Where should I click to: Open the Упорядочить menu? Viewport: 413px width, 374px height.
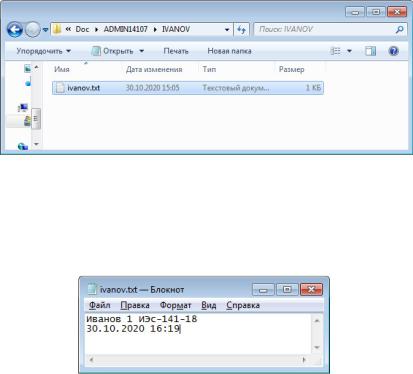pos(43,51)
